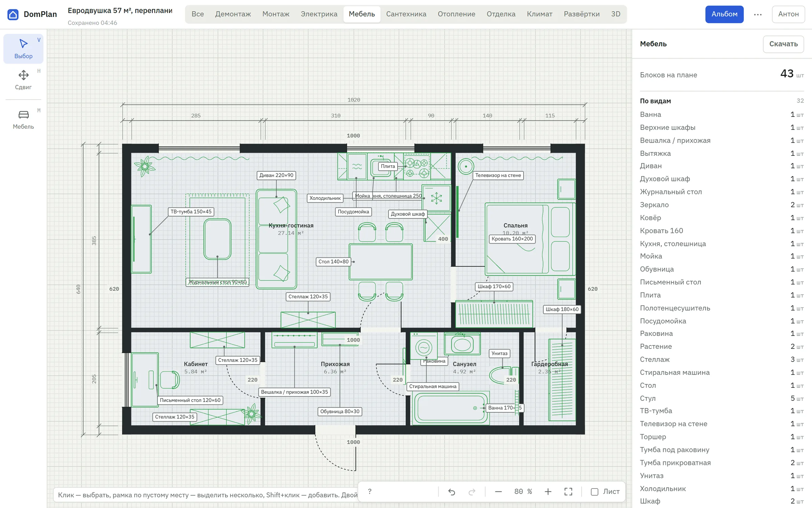The width and height of the screenshot is (812, 508).
Task: Select the Выбор pointer tool
Action: (23, 49)
